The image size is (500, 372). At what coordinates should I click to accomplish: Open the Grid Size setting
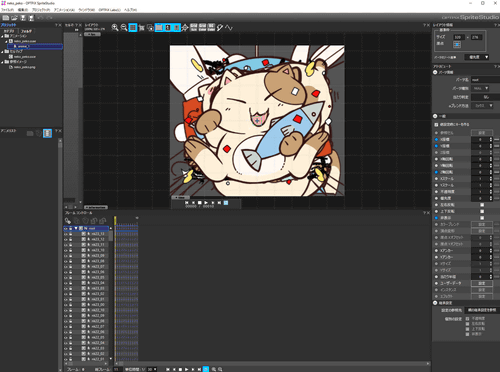[194, 28]
